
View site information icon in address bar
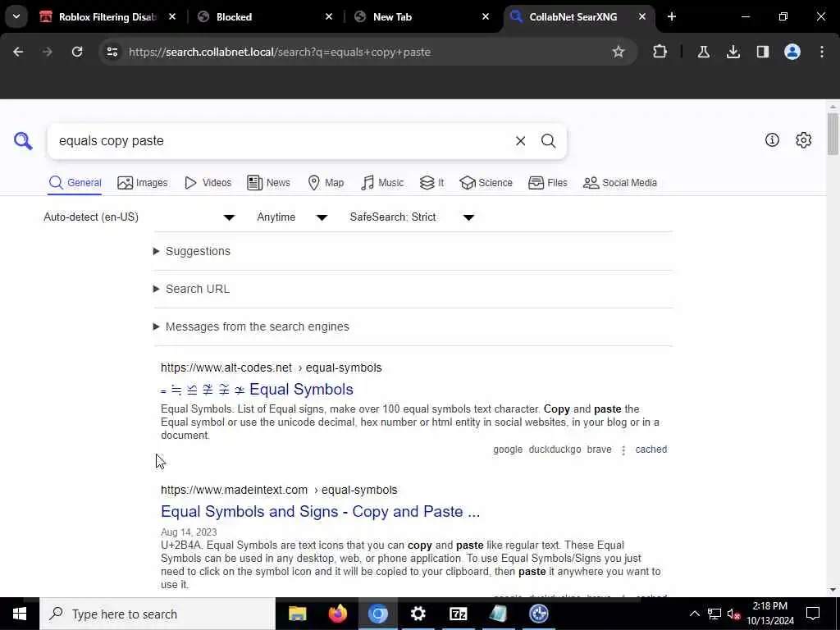pyautogui.click(x=112, y=52)
